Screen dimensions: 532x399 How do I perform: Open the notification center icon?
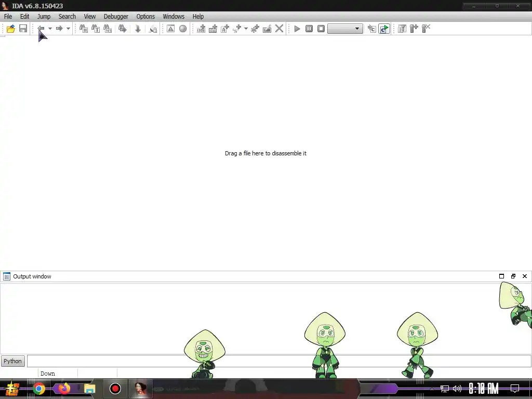[x=515, y=389]
